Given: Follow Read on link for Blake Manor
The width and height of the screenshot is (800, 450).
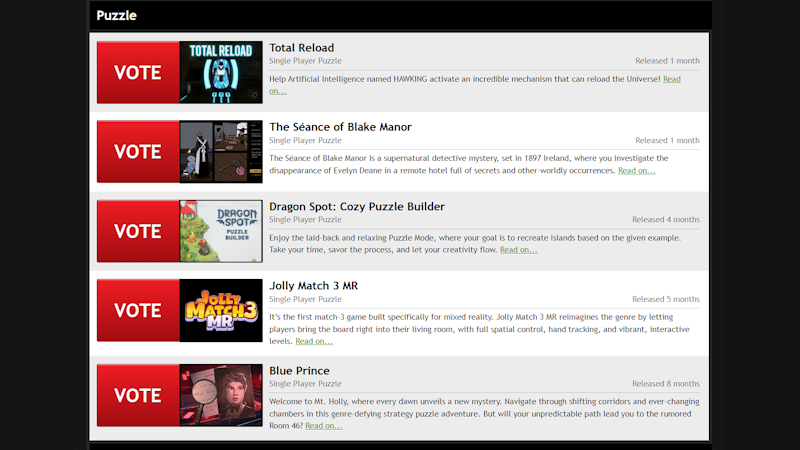Looking at the screenshot, I should click(x=637, y=170).
